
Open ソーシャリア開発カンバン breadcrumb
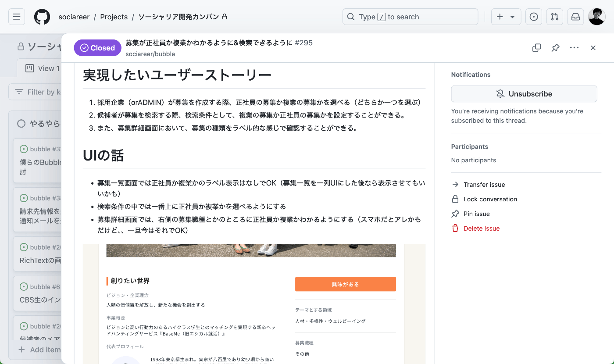coord(178,17)
